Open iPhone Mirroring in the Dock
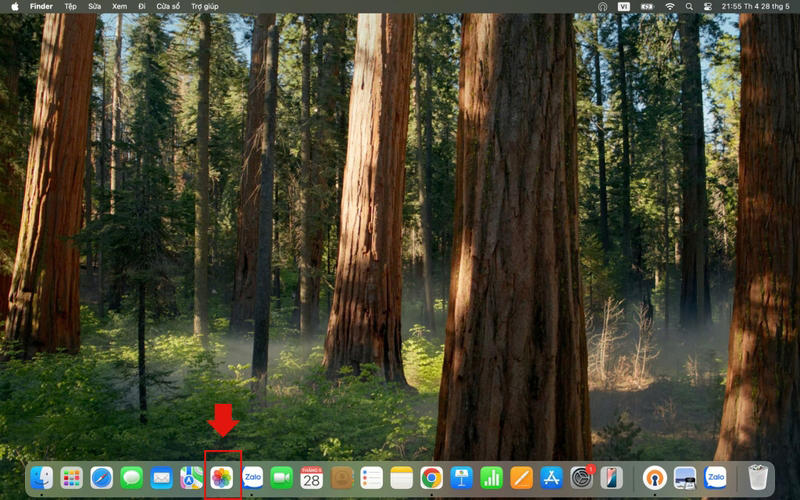This screenshot has height=500, width=800. tap(611, 478)
